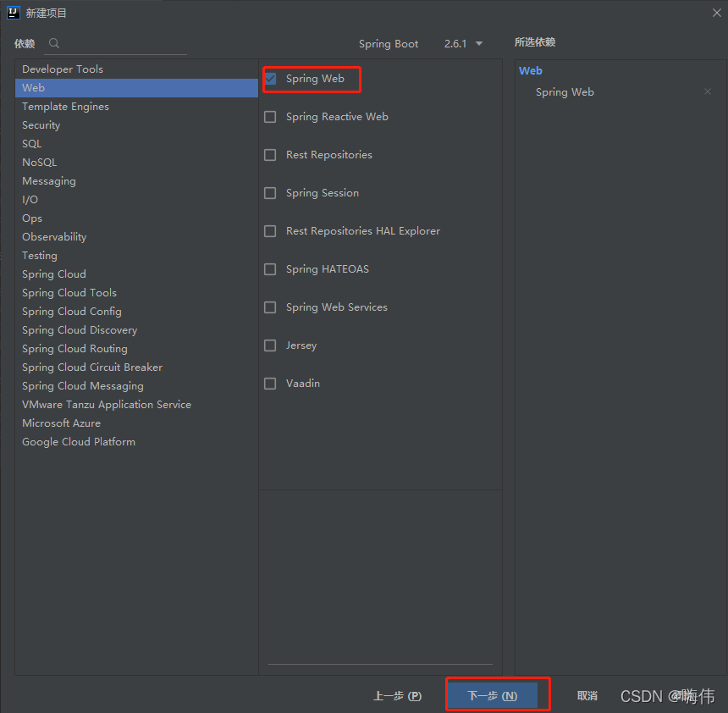Open VMware Tanzu Application Service category
Image resolution: width=728 pixels, height=713 pixels.
click(x=136, y=405)
